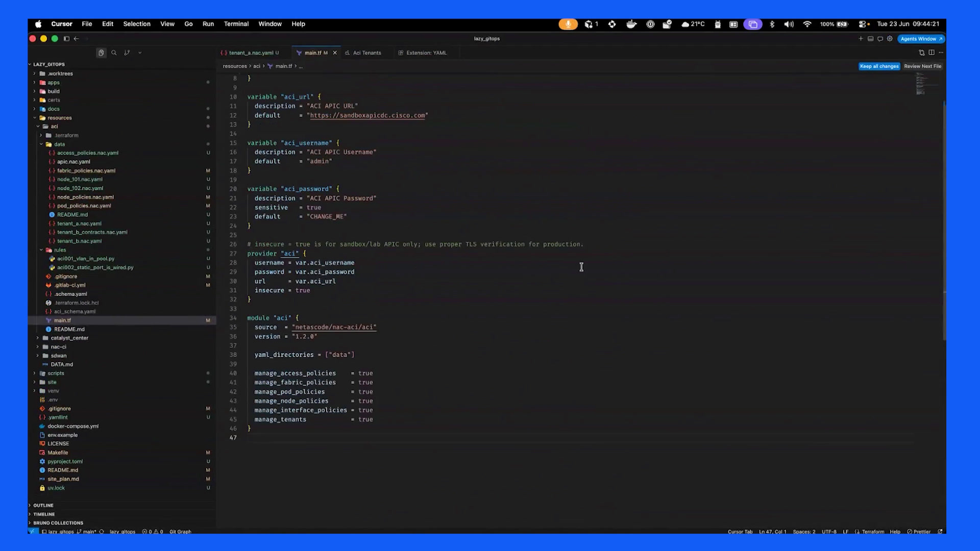Switch to Extension: YAML tab
Screen dimensions: 980x551
pyautogui.click(x=426, y=53)
